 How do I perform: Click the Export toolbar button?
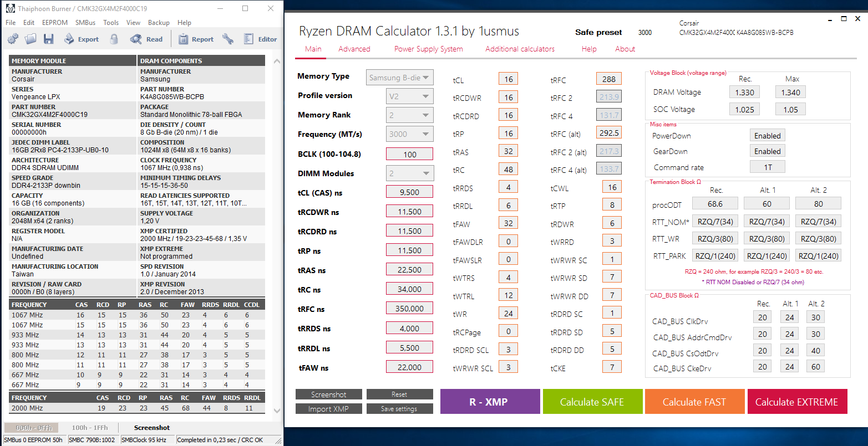(x=81, y=39)
